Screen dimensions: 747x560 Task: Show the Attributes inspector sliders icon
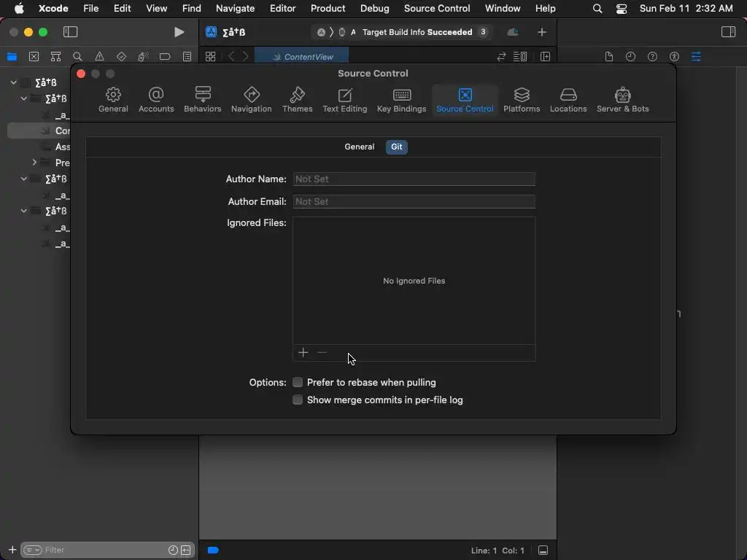696,57
